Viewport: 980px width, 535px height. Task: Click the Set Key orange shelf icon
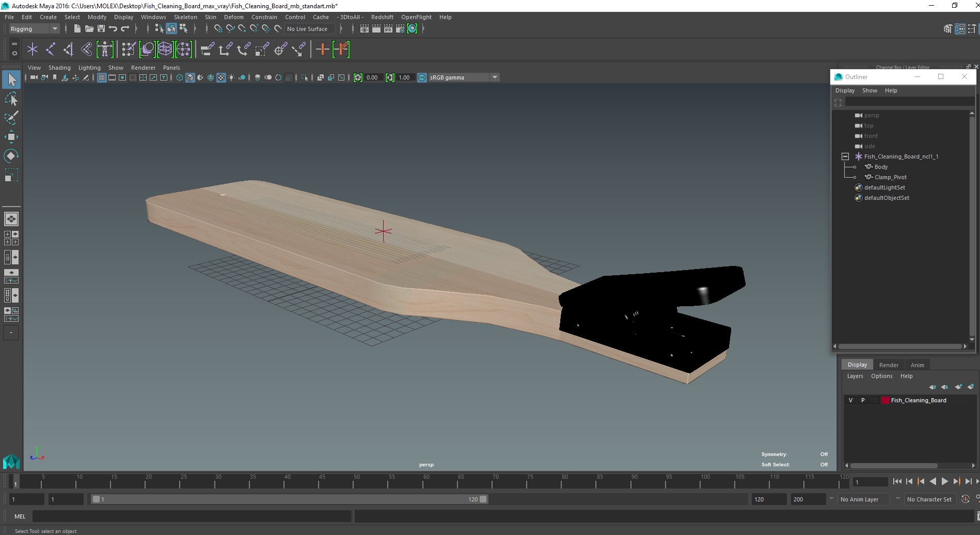[322, 50]
